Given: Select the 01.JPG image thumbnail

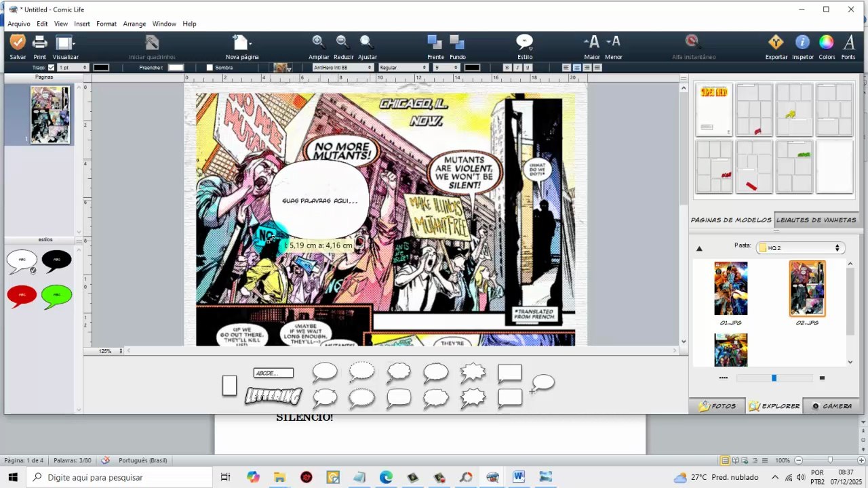Looking at the screenshot, I should pos(731,289).
